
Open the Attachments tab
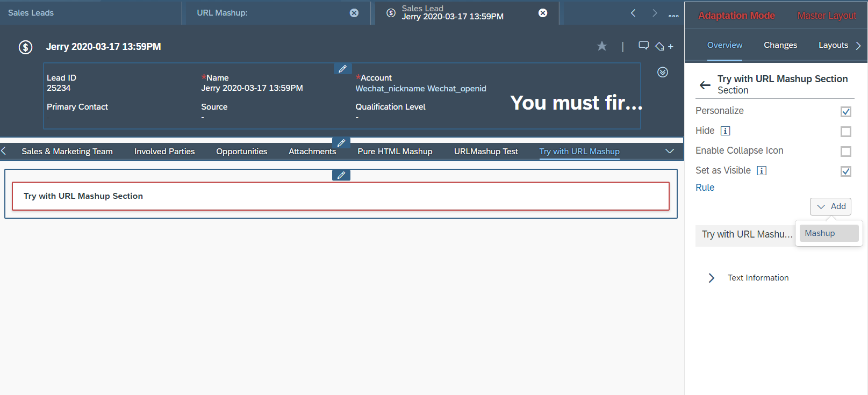[312, 152]
